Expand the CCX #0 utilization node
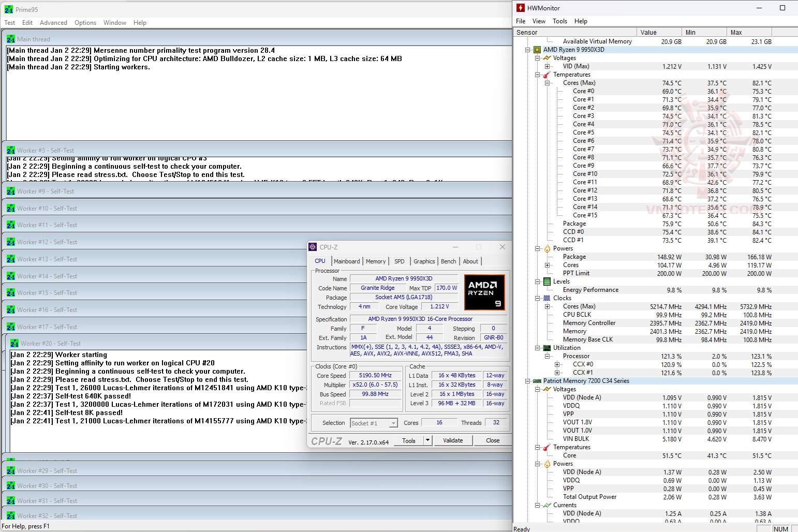The image size is (798, 532). (x=557, y=364)
